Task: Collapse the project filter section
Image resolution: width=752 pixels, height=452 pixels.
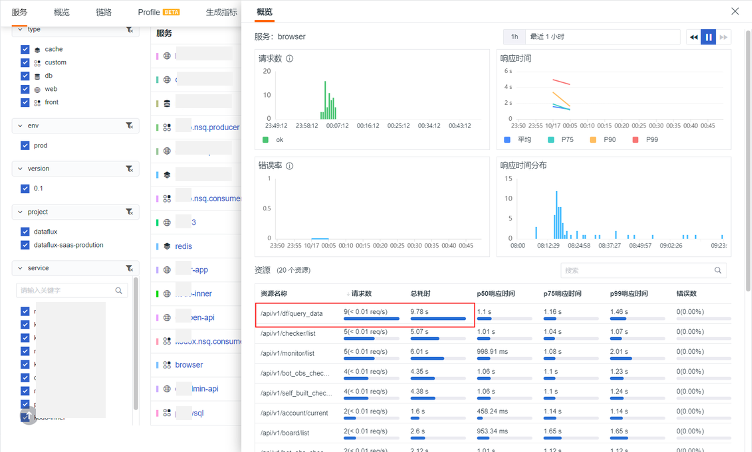Action: pyautogui.click(x=20, y=212)
